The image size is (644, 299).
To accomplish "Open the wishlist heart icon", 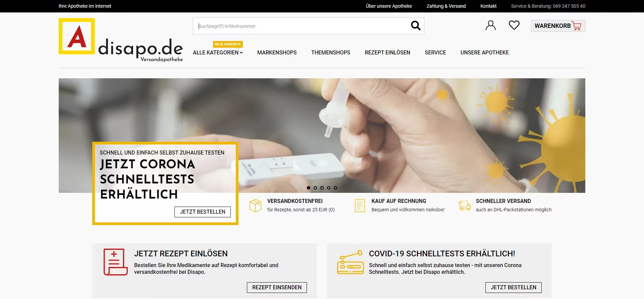I will click(514, 25).
